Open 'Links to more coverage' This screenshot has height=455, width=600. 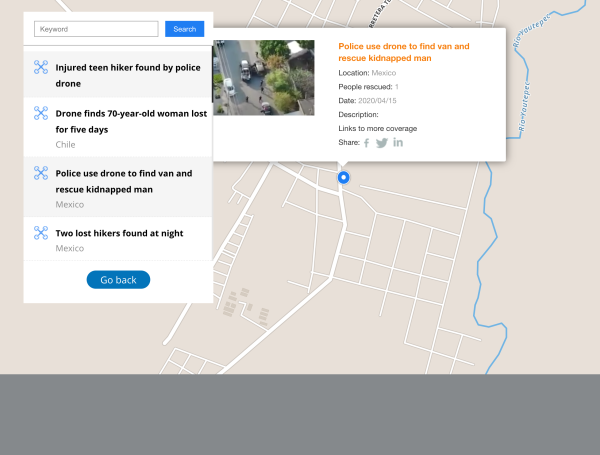[x=378, y=128]
